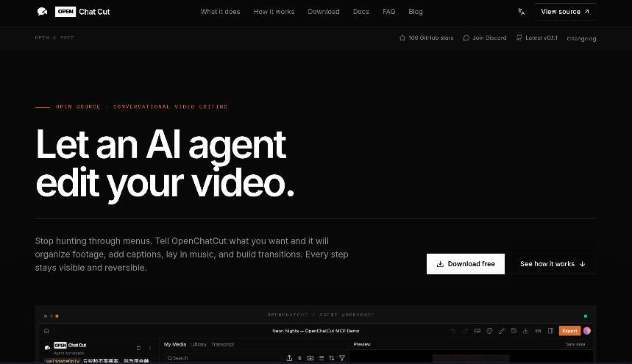Toggle the panel layout icon near Export
The height and width of the screenshot is (364, 632).
550,331
